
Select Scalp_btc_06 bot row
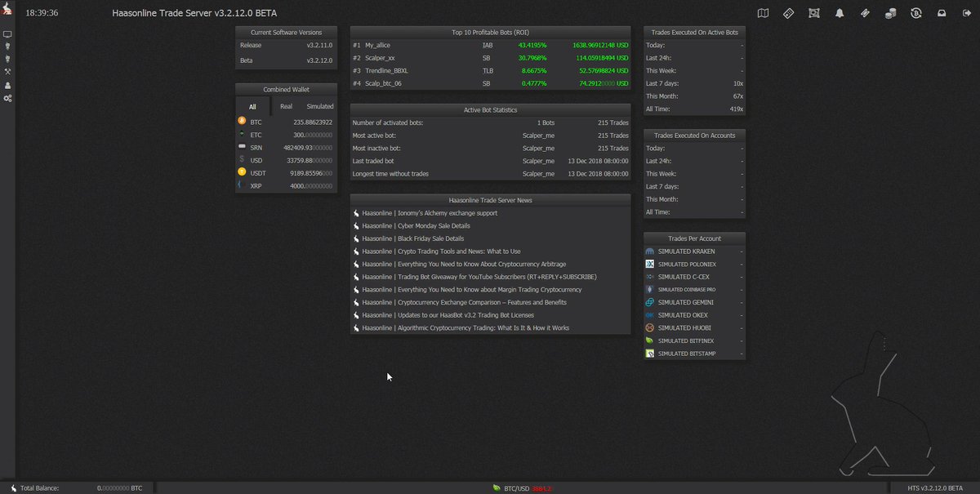490,83
